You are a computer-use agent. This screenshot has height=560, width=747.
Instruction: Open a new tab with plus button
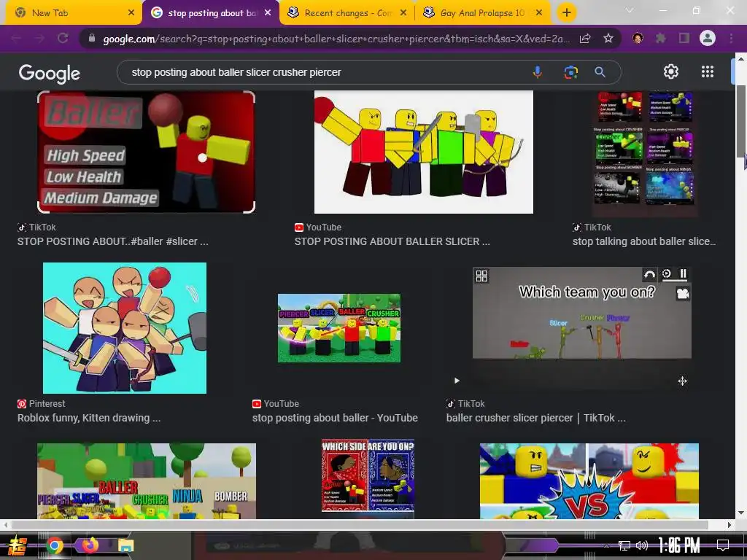click(x=566, y=12)
